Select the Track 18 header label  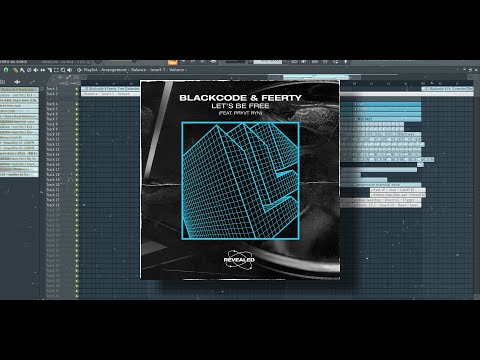(53, 174)
